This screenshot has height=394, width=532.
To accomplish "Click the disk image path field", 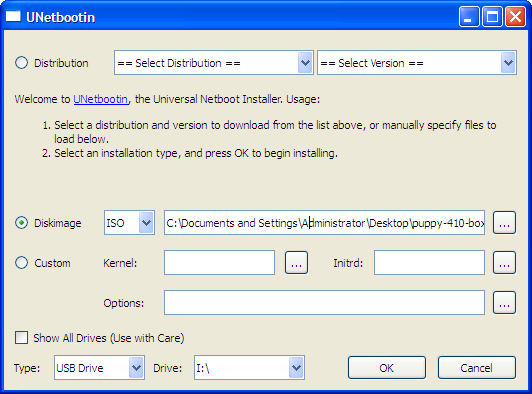I will tap(324, 223).
